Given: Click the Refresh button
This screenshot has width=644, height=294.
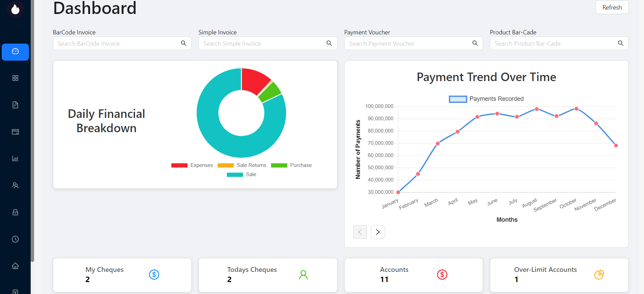Looking at the screenshot, I should pyautogui.click(x=612, y=7).
